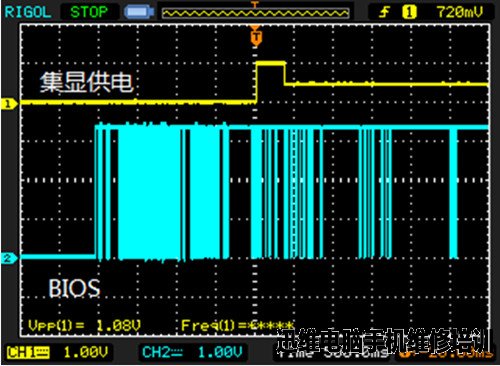Click the rising edge trigger icon

click(x=384, y=12)
